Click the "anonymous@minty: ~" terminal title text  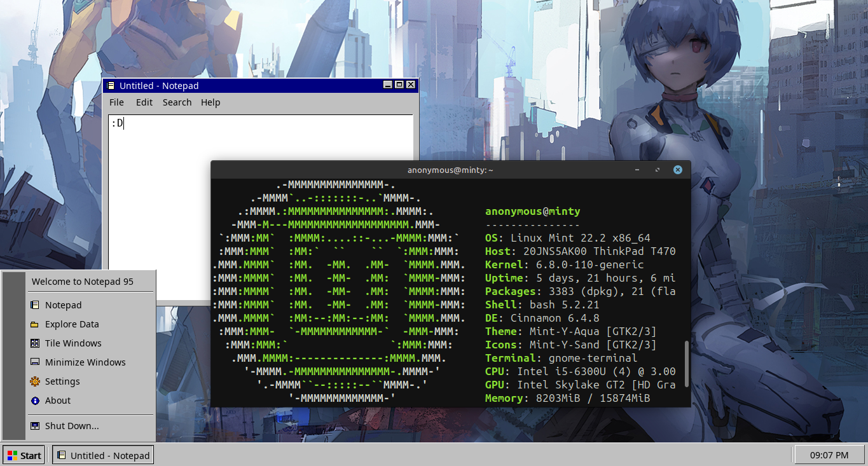451,170
